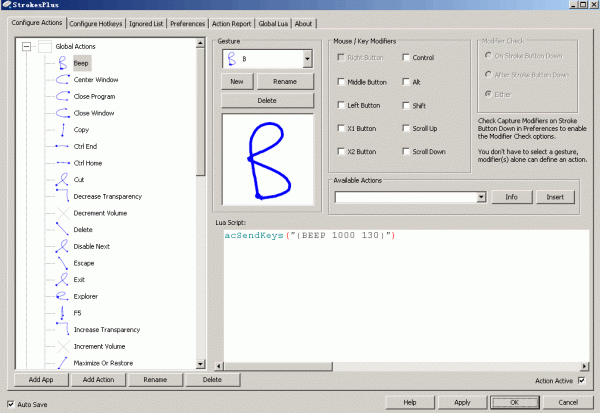Click the Cancel button
This screenshot has height=413, width=600.
pos(568,402)
